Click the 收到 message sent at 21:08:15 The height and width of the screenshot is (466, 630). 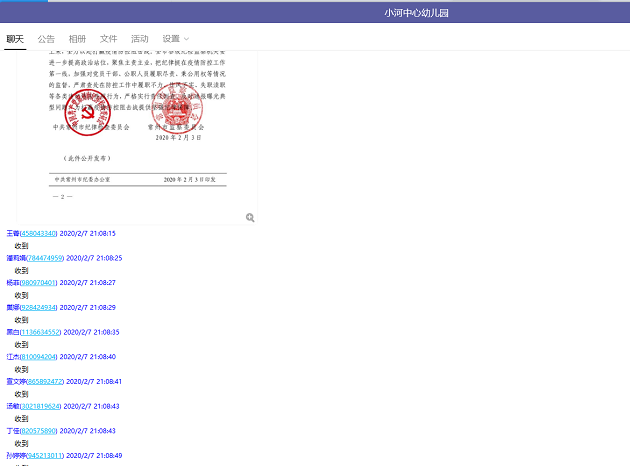21,246
